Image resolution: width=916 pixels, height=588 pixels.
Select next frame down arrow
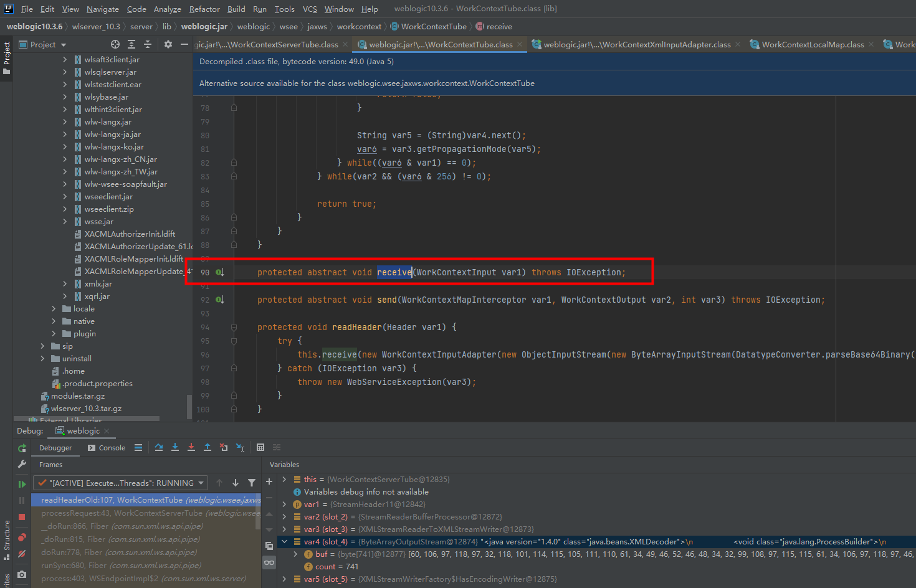click(236, 483)
